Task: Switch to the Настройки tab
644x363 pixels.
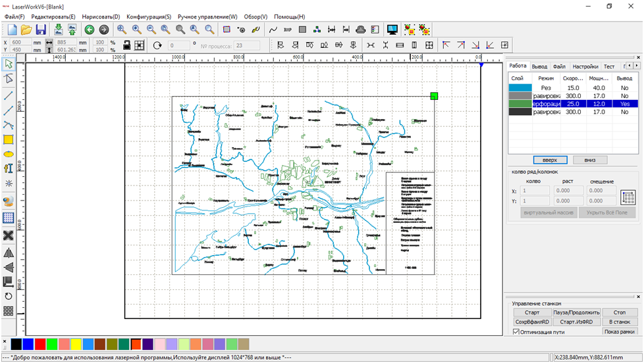Action: [585, 66]
